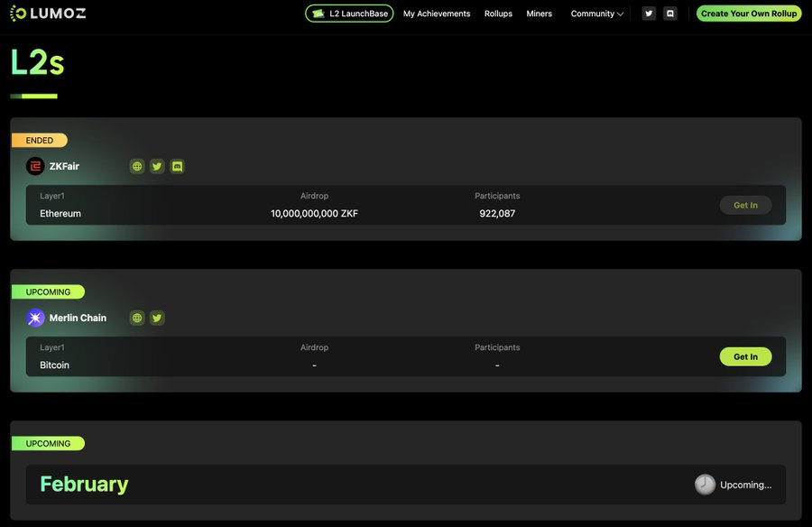Viewport: 812px width, 527px height.
Task: Open ZKFair Discord icon
Action: (x=177, y=166)
